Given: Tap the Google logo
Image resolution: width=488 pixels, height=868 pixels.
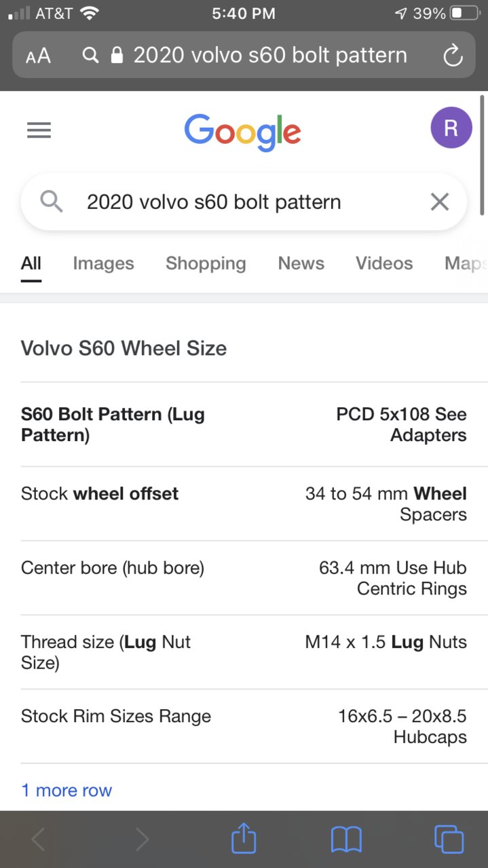Looking at the screenshot, I should [x=242, y=132].
